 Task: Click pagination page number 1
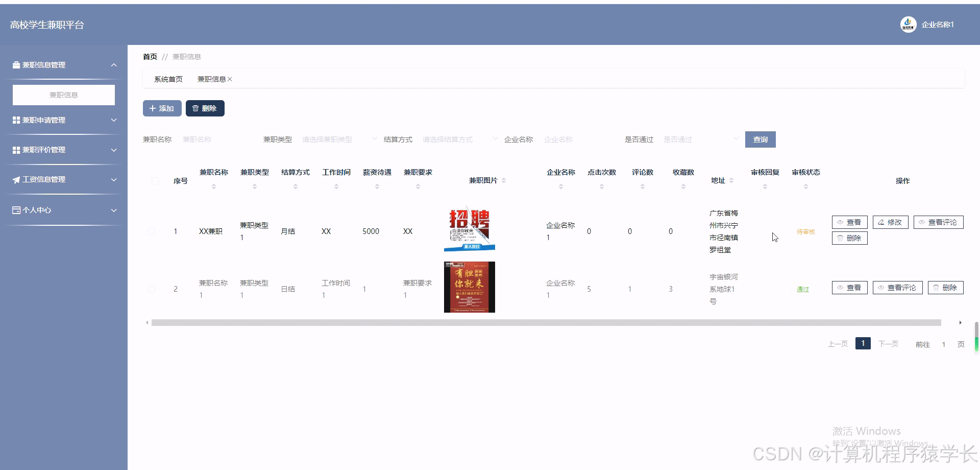click(863, 343)
